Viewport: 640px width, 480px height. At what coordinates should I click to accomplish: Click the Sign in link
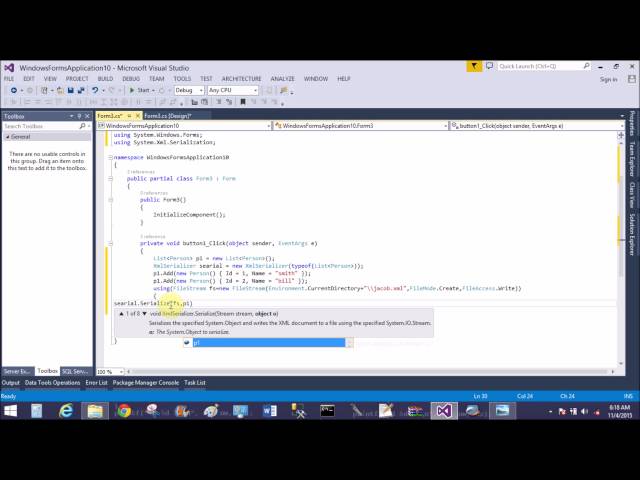(608, 79)
